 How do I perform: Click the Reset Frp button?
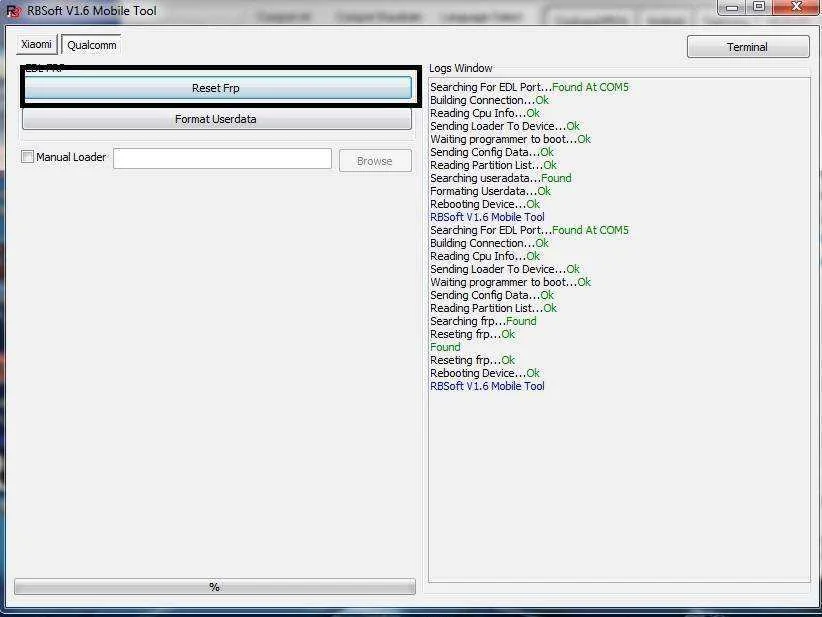[x=218, y=88]
